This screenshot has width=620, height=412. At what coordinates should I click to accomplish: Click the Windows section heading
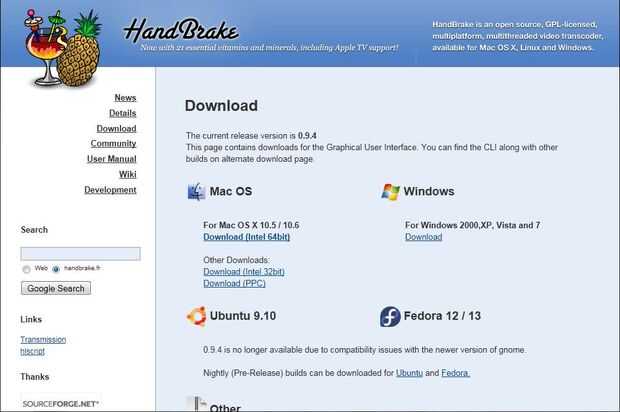pyautogui.click(x=429, y=191)
